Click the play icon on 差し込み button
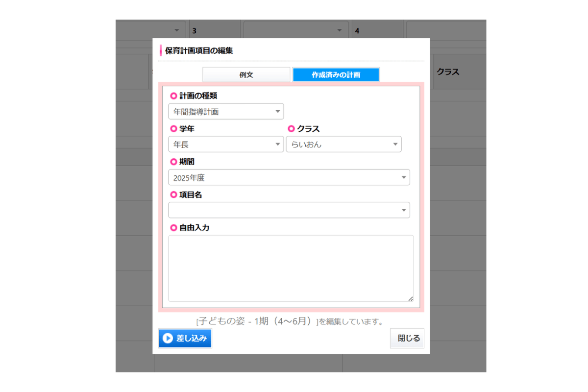Screen dimensions: 588x392 coord(167,338)
